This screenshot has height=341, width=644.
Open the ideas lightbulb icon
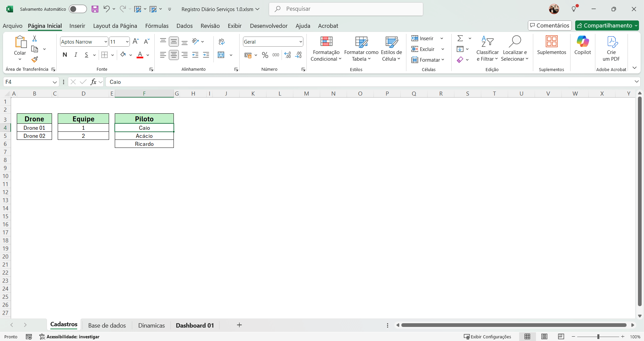click(575, 9)
